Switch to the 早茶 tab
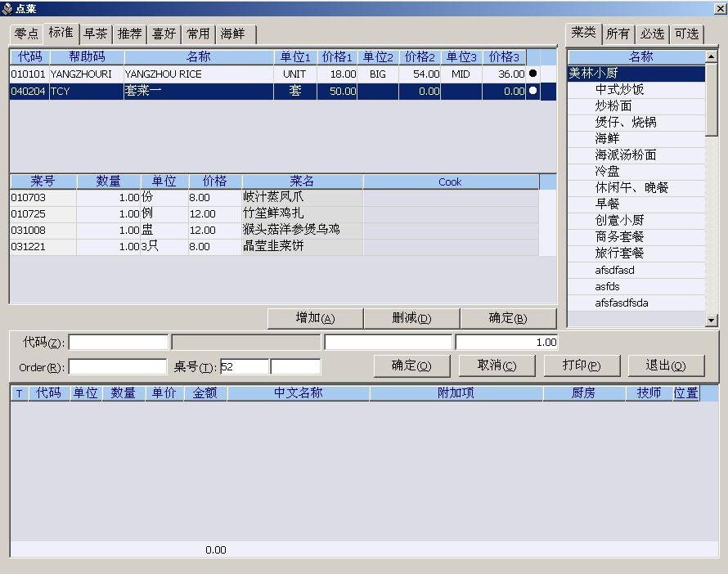Viewport: 728px width, 574px height. coord(96,34)
